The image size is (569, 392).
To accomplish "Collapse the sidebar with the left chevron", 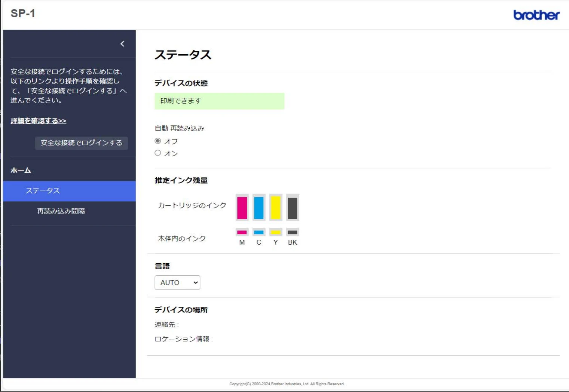I will pos(122,44).
